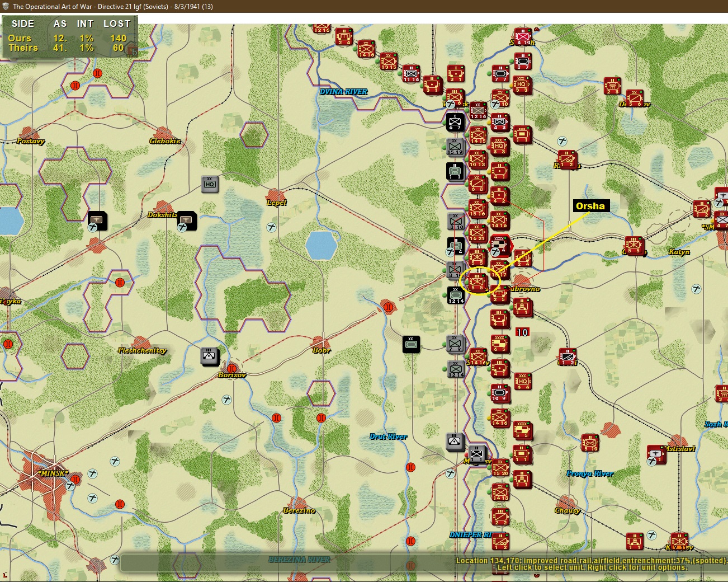This screenshot has height=582, width=728.
Task: Click the red unit counter marked 8 7
Action: tap(522, 61)
